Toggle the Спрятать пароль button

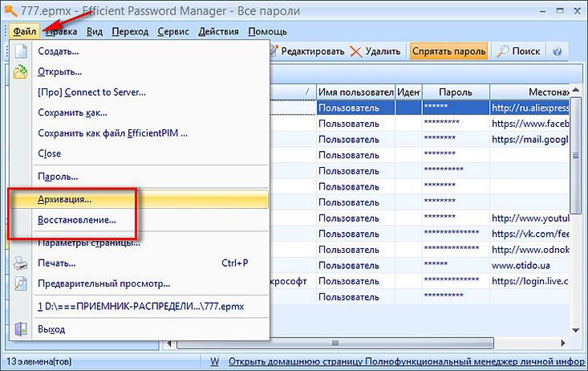pos(449,51)
